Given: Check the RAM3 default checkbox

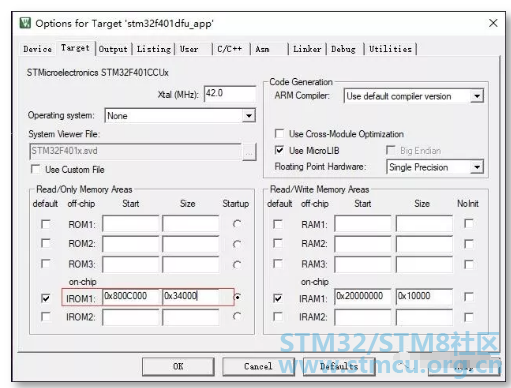Looking at the screenshot, I should pos(277,264).
